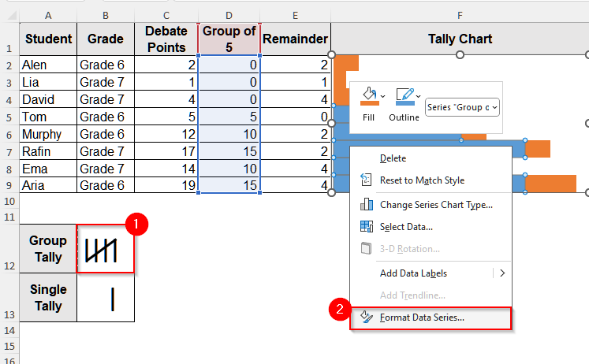Choose Format Data Series option
The height and width of the screenshot is (364, 589).
(431, 318)
